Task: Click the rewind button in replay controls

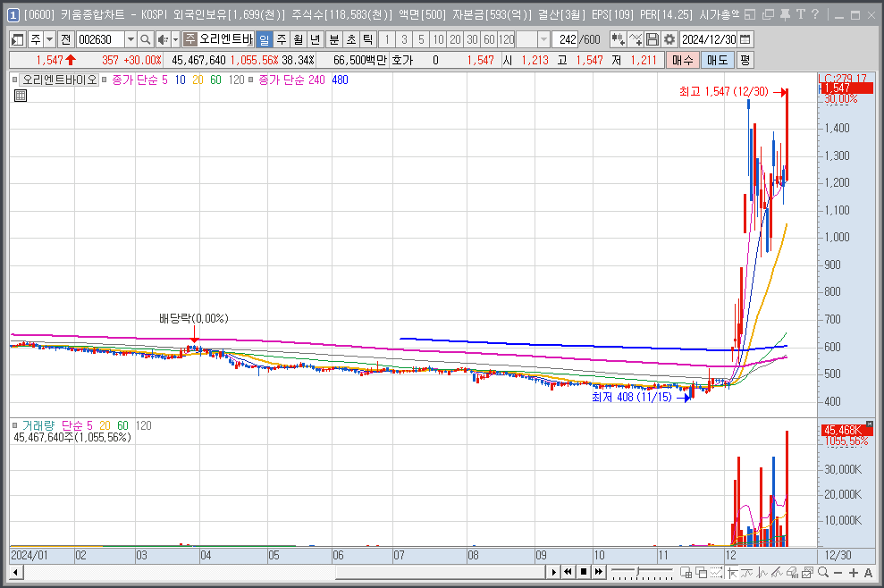Action: (568, 572)
